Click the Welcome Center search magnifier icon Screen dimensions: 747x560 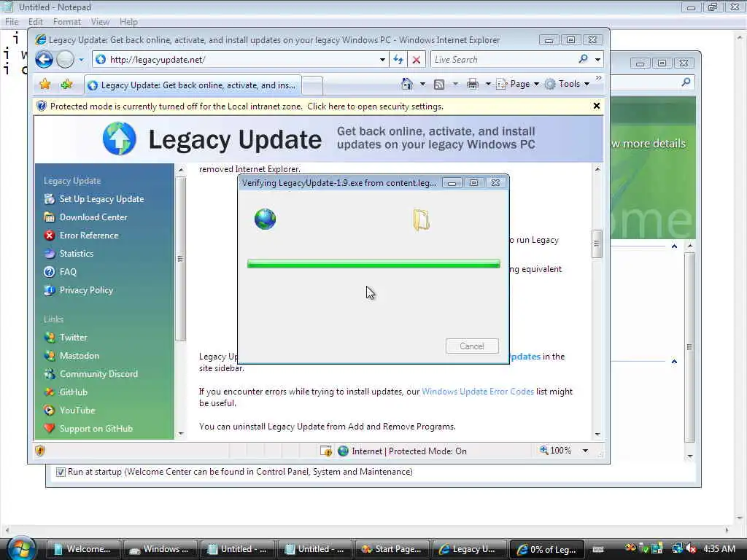point(686,82)
